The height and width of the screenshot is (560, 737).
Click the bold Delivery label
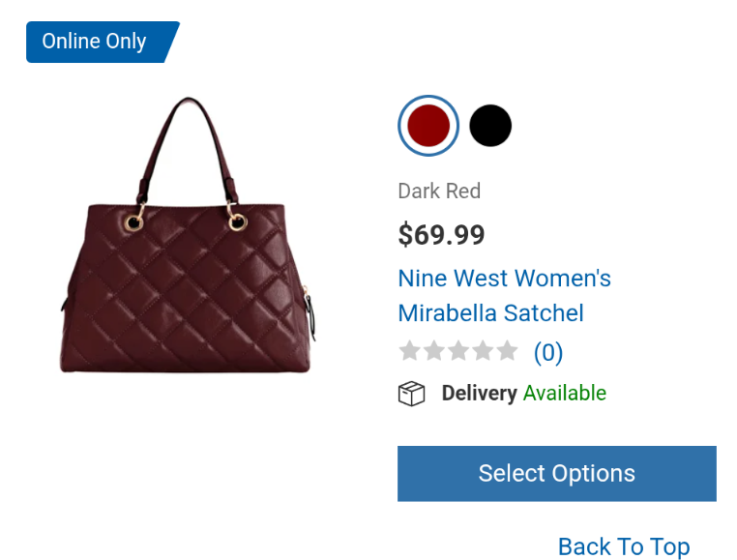pos(479,393)
